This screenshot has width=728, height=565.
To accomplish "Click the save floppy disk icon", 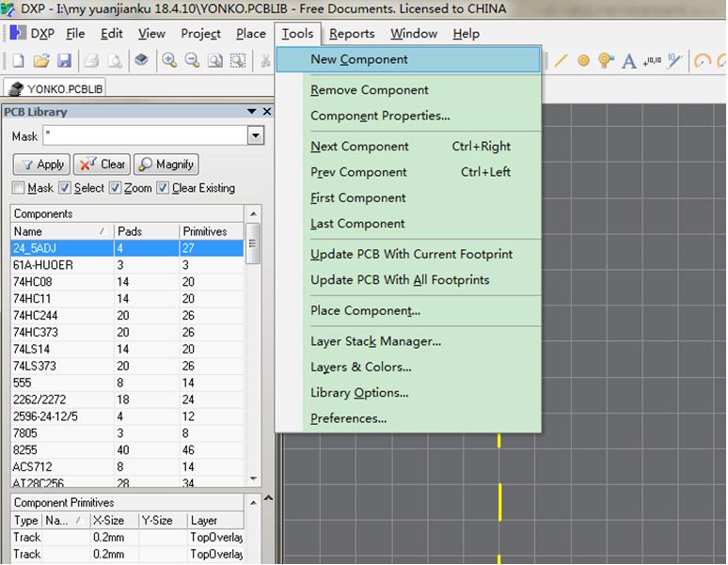I will [x=64, y=61].
